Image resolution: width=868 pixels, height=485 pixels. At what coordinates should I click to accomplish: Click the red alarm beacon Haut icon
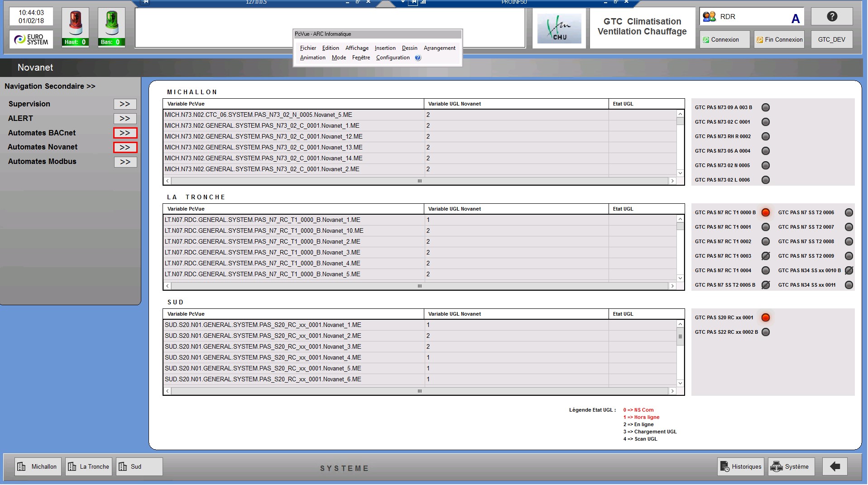(x=75, y=24)
